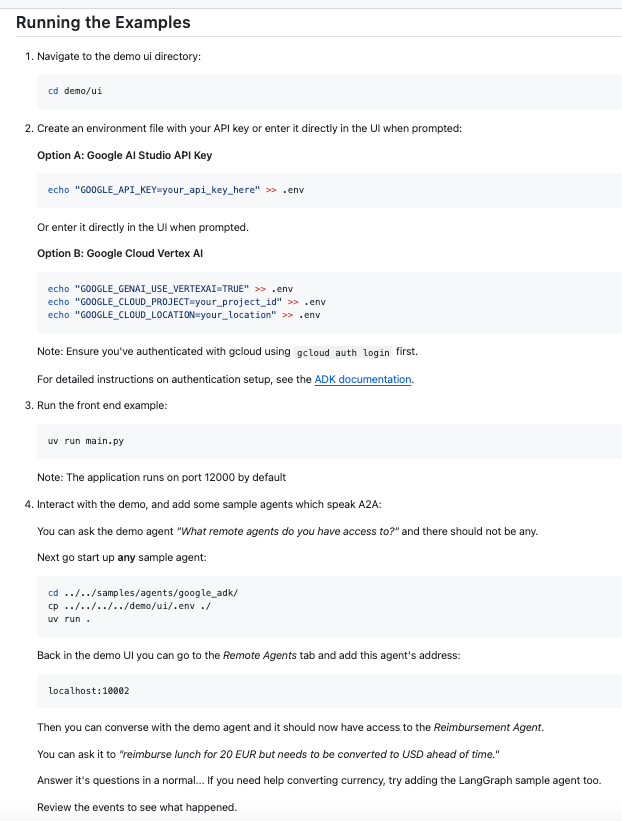The width and height of the screenshot is (622, 821).
Task: Click the port 12000 note text
Action: click(161, 477)
